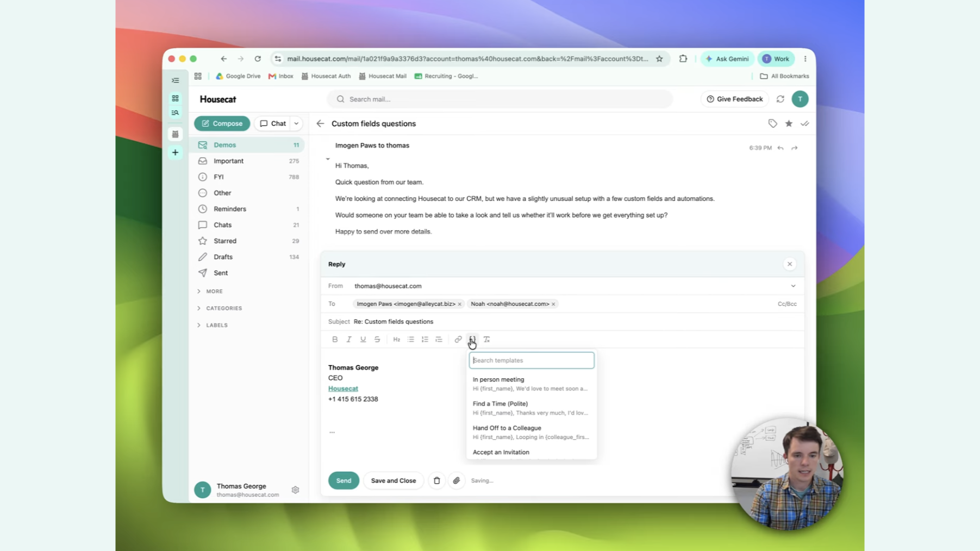Toggle bold formatting in reply toolbar
The width and height of the screenshot is (980, 551).
(335, 339)
